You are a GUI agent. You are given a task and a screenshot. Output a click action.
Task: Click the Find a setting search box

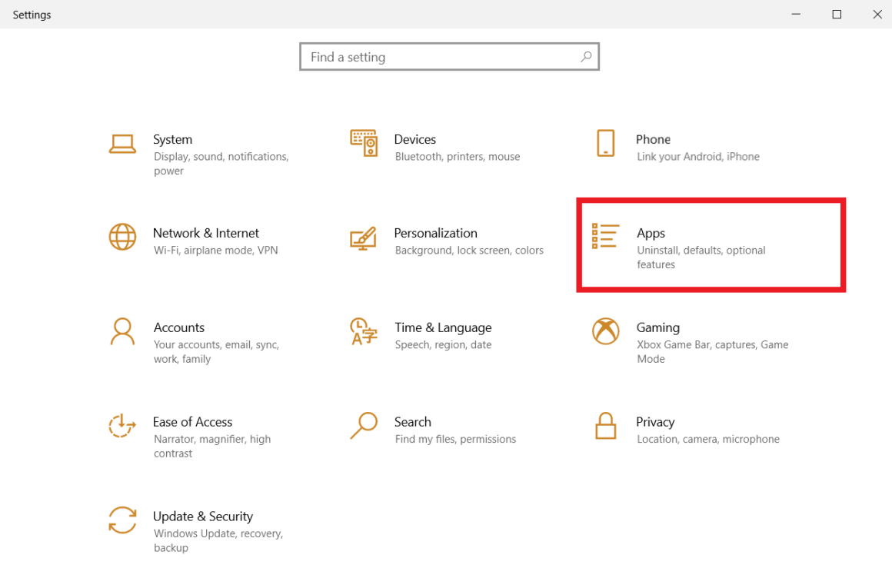[x=431, y=57]
